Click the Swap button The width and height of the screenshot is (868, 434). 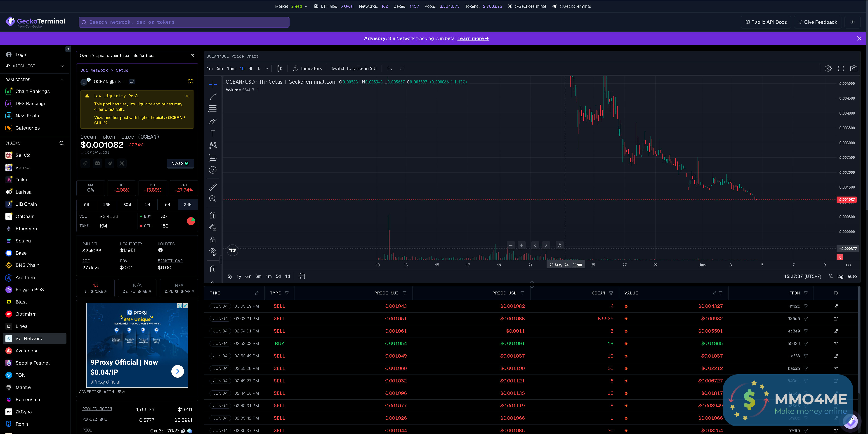180,163
